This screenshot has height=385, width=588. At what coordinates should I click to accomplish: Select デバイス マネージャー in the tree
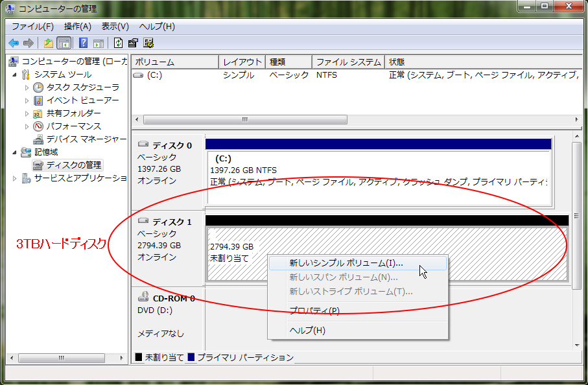[x=86, y=139]
